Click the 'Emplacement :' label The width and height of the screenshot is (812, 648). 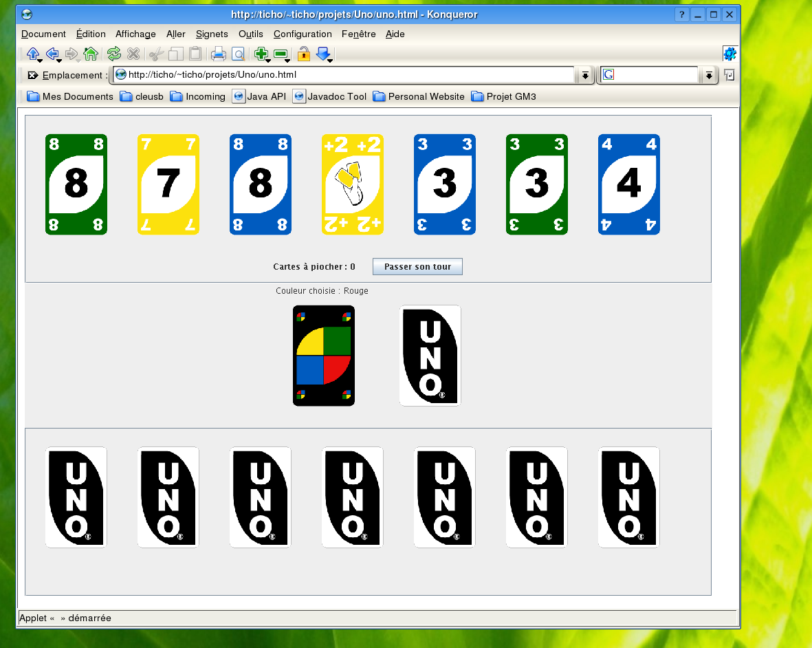(x=74, y=75)
